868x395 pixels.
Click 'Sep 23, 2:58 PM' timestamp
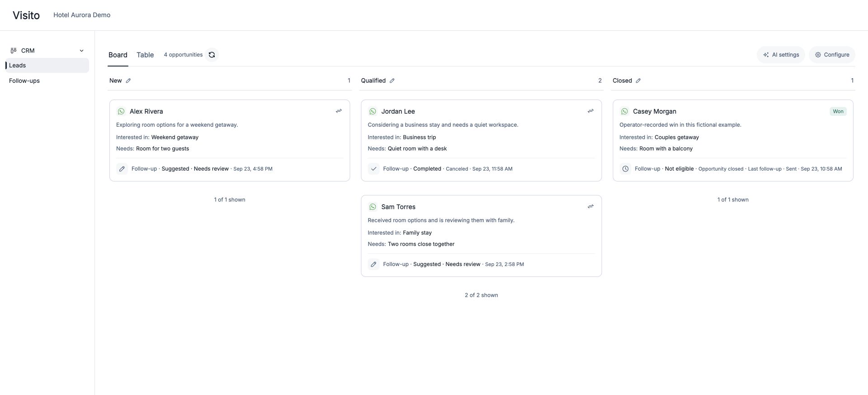click(x=505, y=264)
